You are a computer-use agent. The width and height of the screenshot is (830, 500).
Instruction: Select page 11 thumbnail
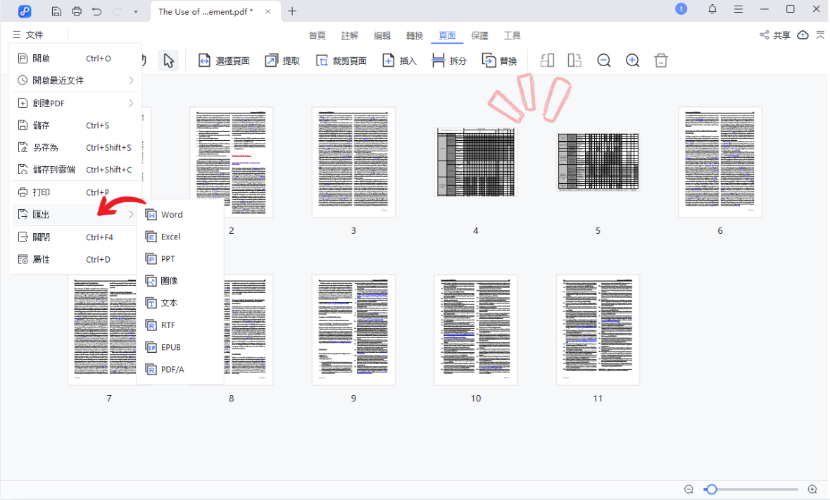598,330
